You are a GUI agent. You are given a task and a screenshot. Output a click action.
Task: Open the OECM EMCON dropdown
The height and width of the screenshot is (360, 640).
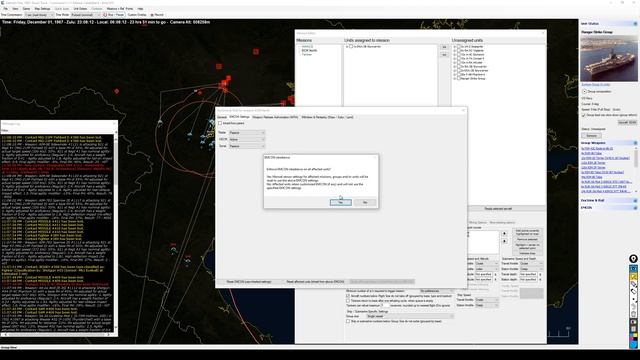(x=247, y=139)
